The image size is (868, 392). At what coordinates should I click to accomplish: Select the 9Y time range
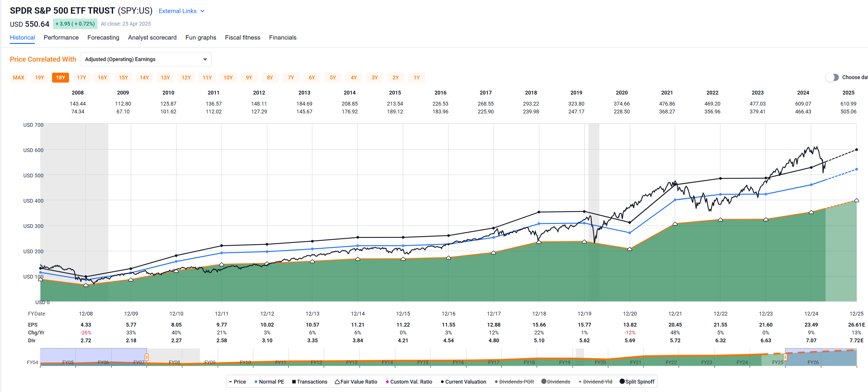coord(249,77)
